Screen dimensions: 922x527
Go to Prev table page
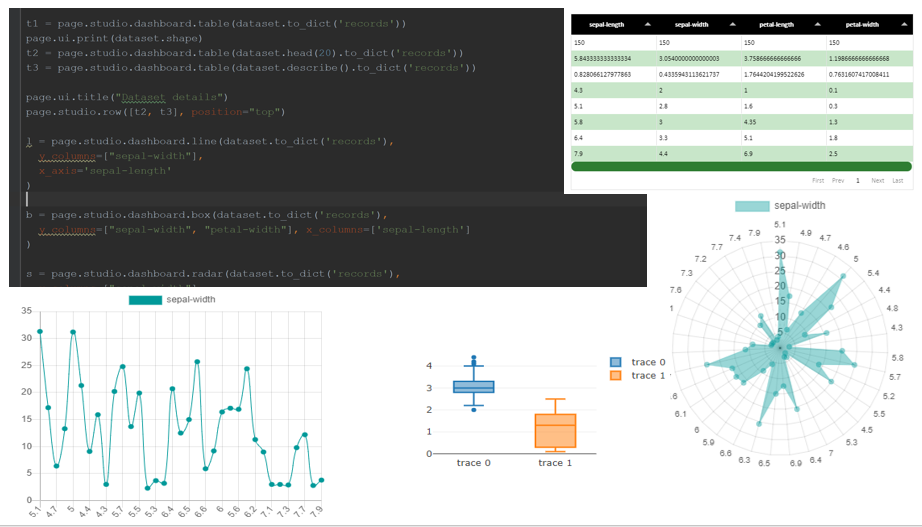coord(838,180)
